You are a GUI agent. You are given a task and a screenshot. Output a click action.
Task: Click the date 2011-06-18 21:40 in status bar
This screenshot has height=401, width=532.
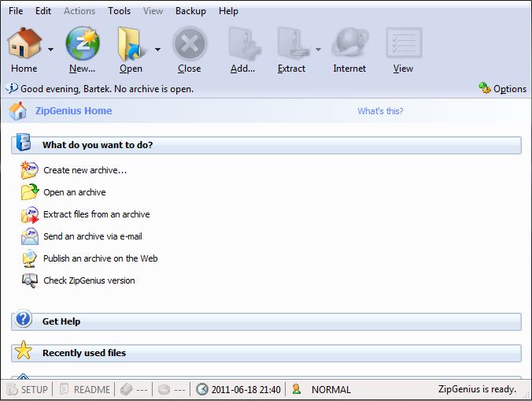coord(246,389)
